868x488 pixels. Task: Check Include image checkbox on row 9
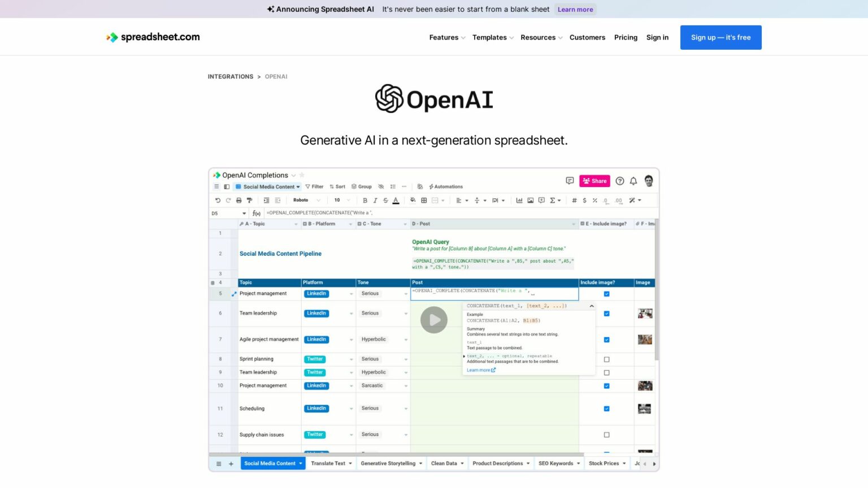[606, 372]
